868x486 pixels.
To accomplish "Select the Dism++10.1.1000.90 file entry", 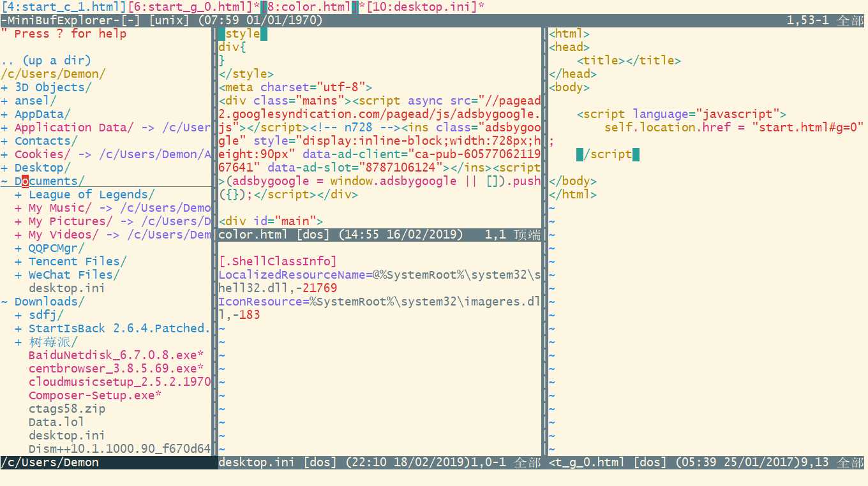I will (119, 449).
